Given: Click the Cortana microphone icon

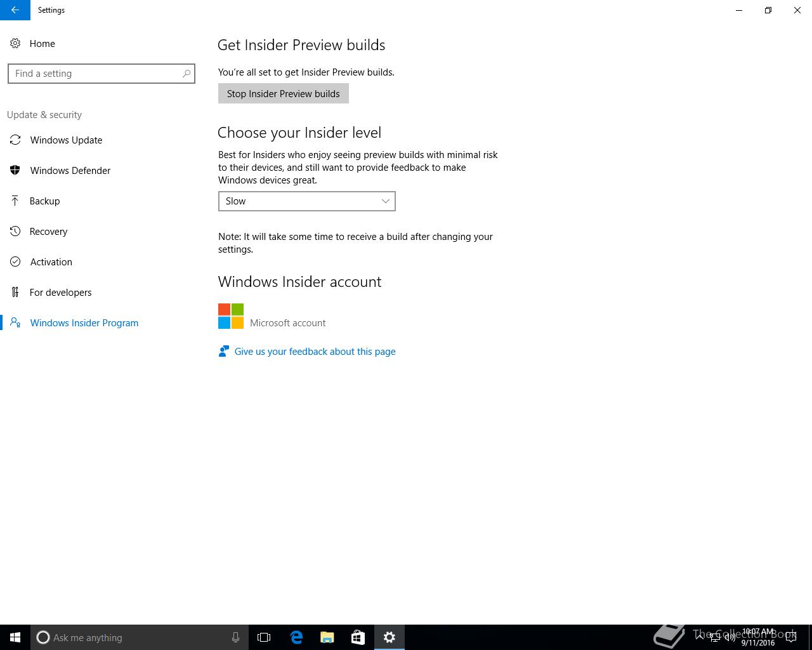Looking at the screenshot, I should coord(235,637).
